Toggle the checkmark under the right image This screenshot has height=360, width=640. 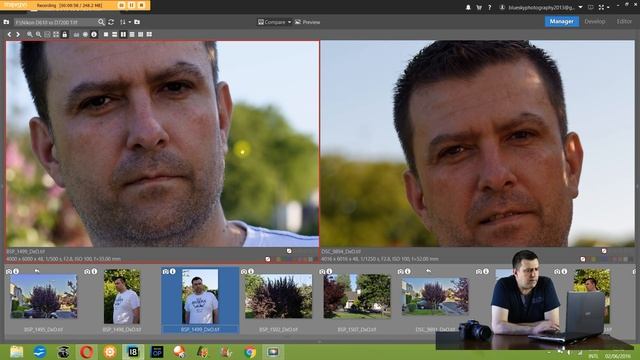pos(583,259)
